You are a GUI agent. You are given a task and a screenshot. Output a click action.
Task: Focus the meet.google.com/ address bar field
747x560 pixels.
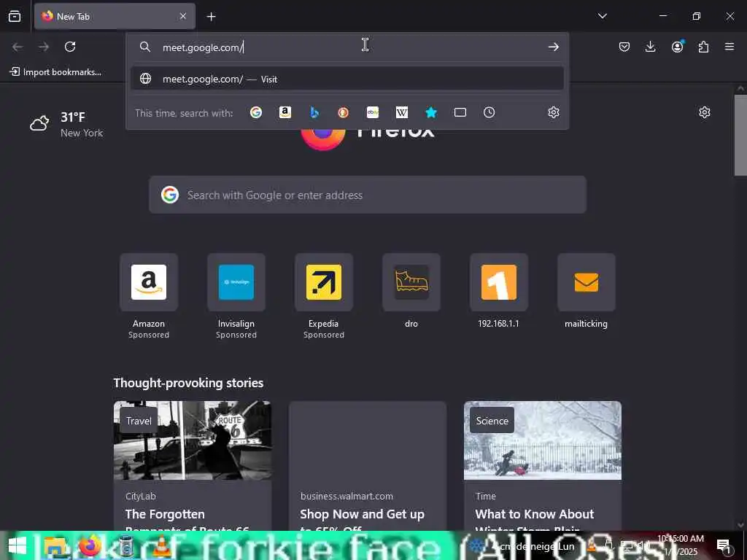tap(348, 47)
